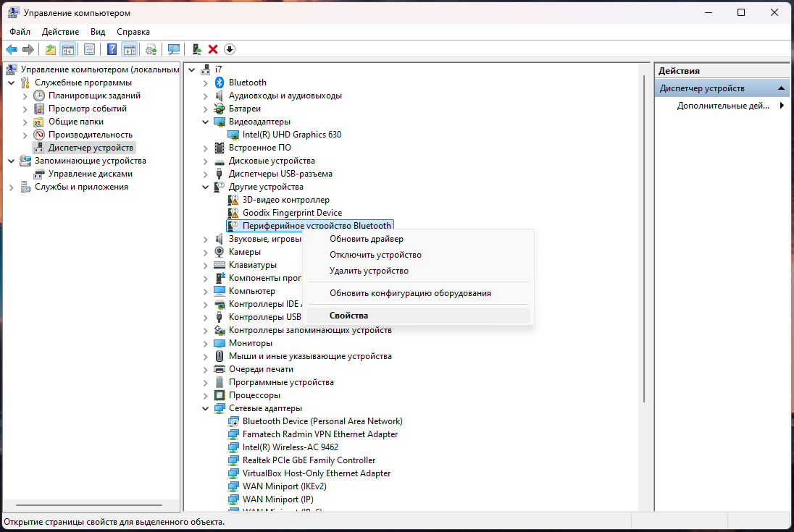Toggle the Show/Hide Console Tree toolbar button
This screenshot has width=794, height=532.
point(68,49)
